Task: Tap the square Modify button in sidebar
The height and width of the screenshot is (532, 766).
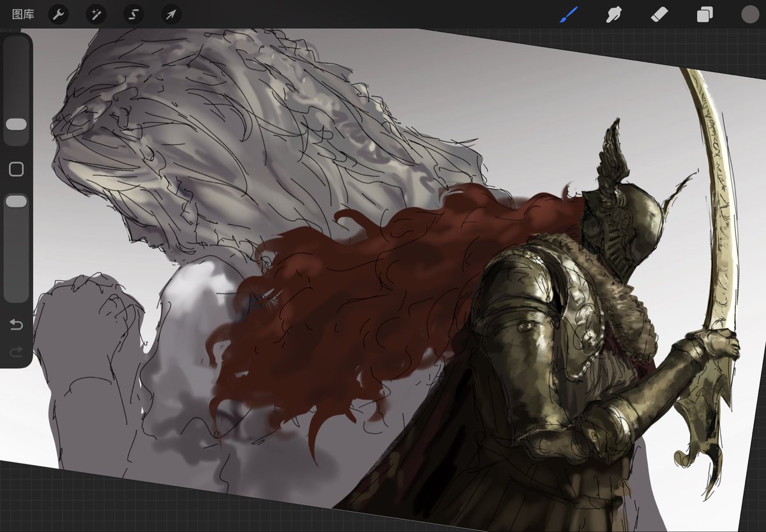Action: tap(16, 169)
